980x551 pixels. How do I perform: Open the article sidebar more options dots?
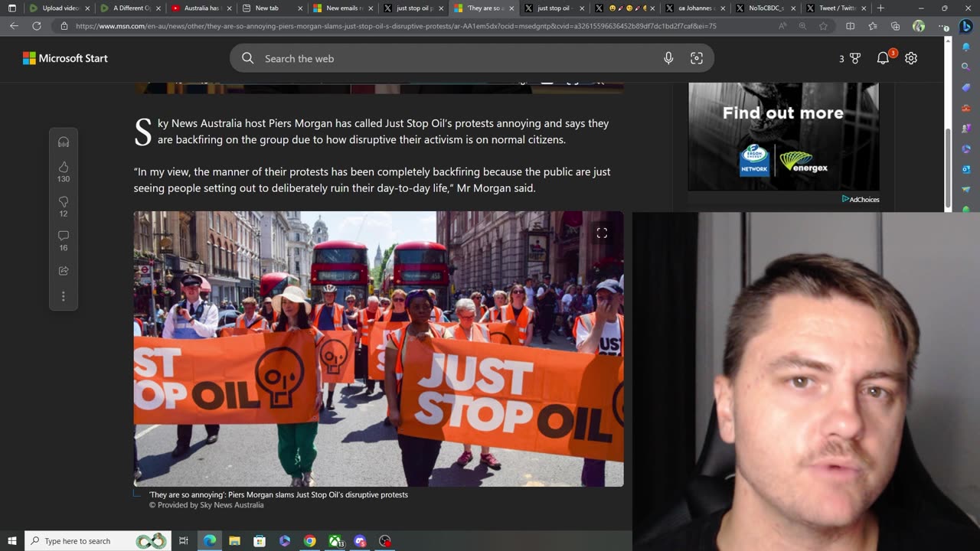pyautogui.click(x=64, y=296)
